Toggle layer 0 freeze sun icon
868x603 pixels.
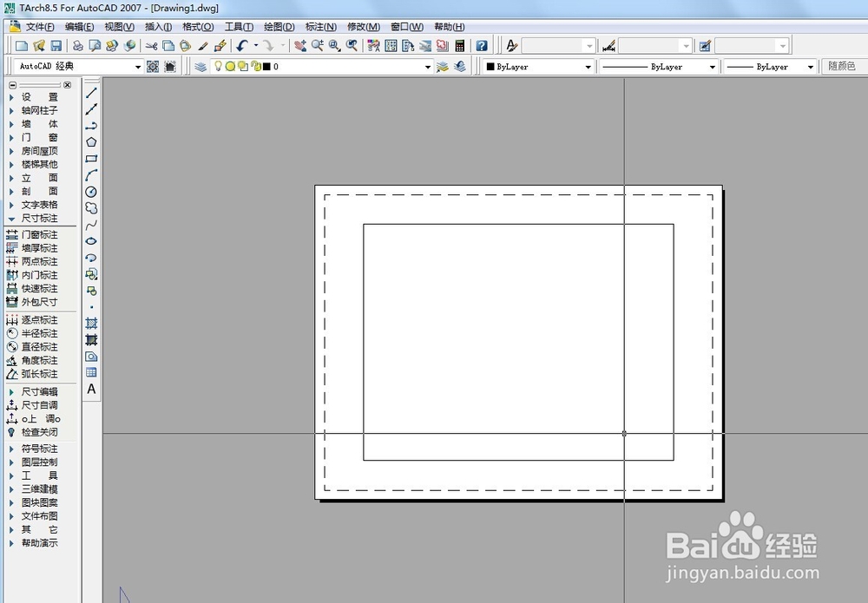[230, 67]
